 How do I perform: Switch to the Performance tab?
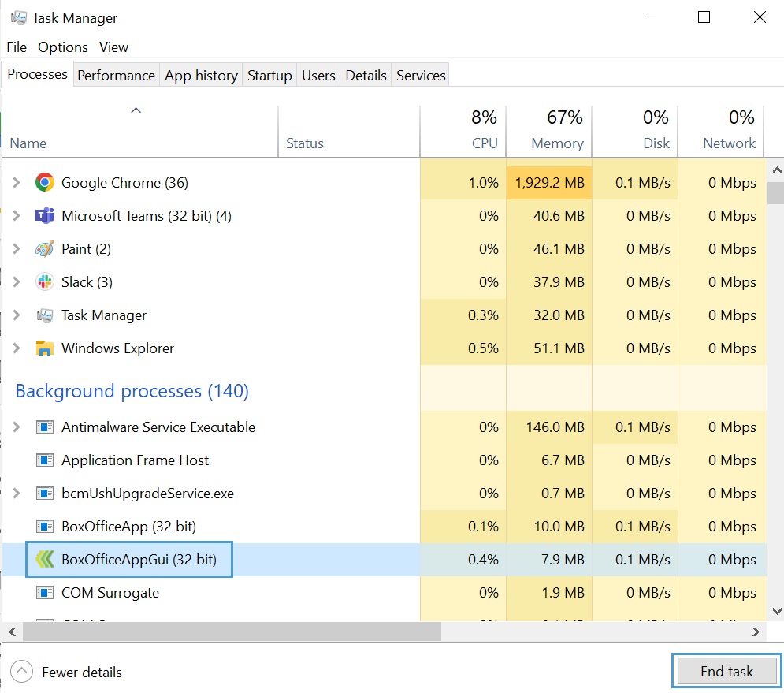pos(116,76)
